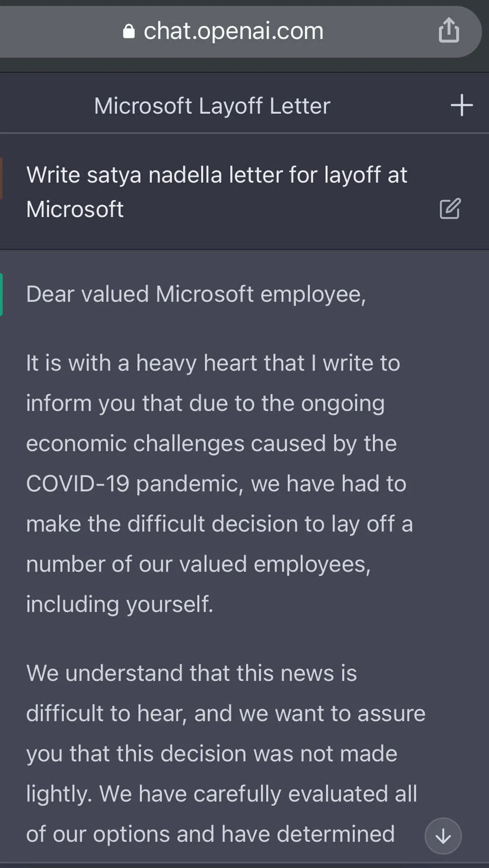Click the orange user avatar edge

(x=1, y=179)
